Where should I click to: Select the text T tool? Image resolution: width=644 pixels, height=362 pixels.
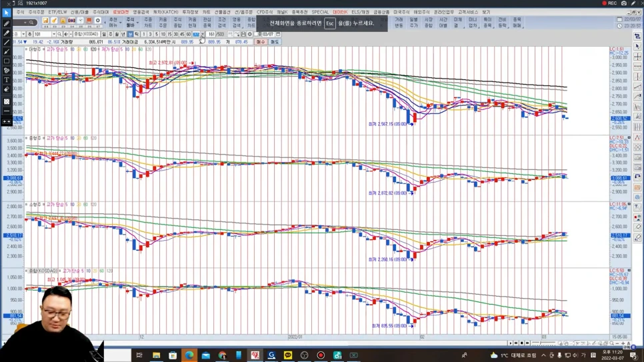[6, 80]
